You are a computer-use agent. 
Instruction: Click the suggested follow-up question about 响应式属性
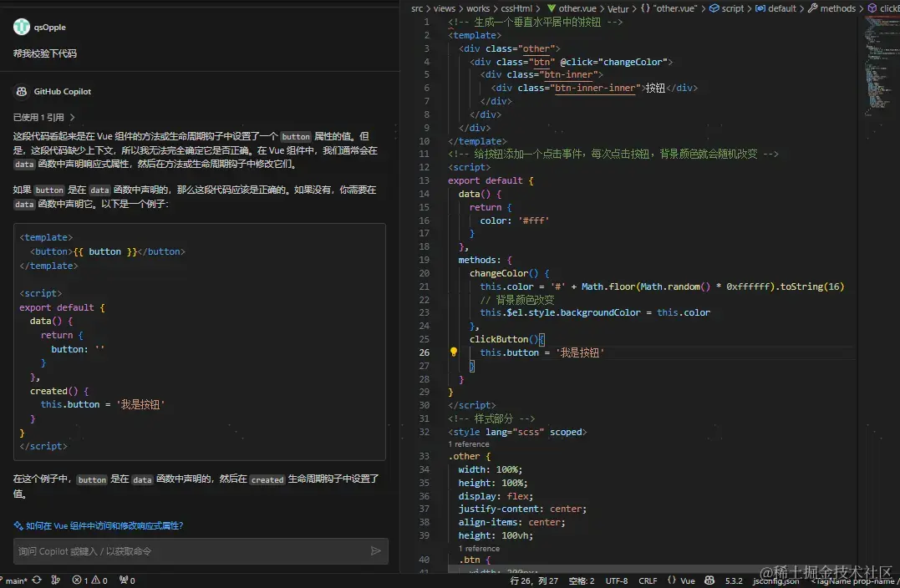coord(104,525)
